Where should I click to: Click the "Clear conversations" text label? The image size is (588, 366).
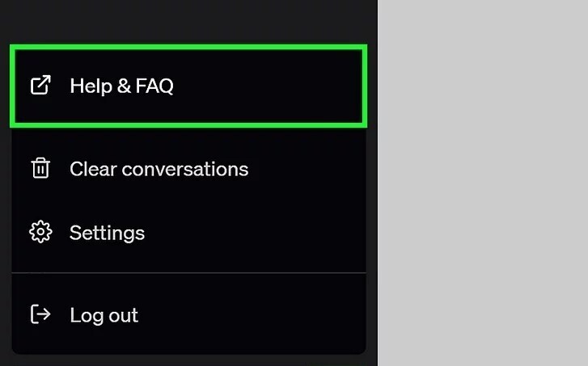coord(159,169)
